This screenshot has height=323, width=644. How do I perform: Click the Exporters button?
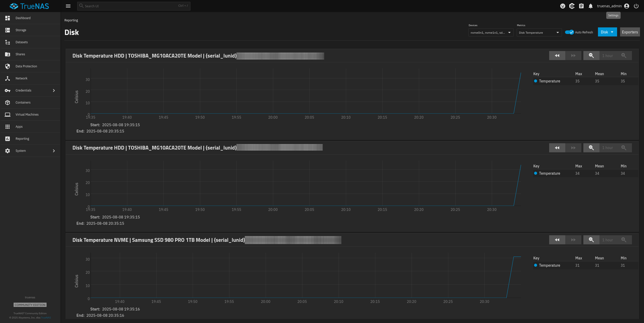pyautogui.click(x=630, y=32)
